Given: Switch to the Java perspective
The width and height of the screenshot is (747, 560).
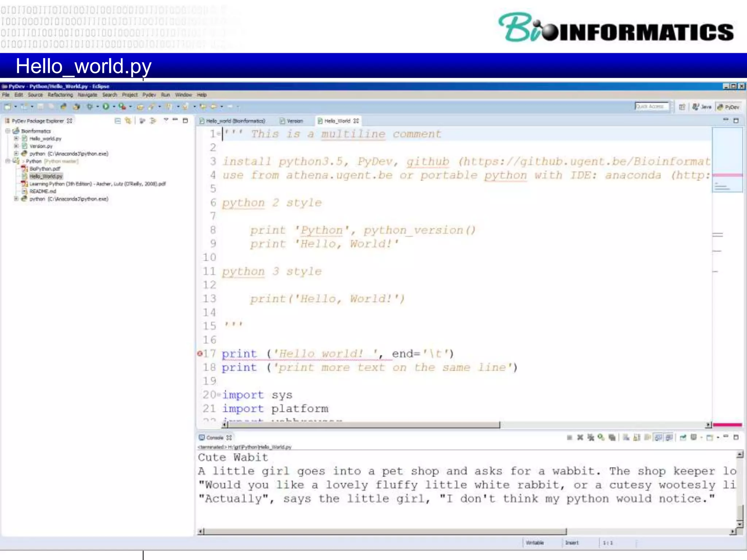Looking at the screenshot, I should click(x=702, y=107).
